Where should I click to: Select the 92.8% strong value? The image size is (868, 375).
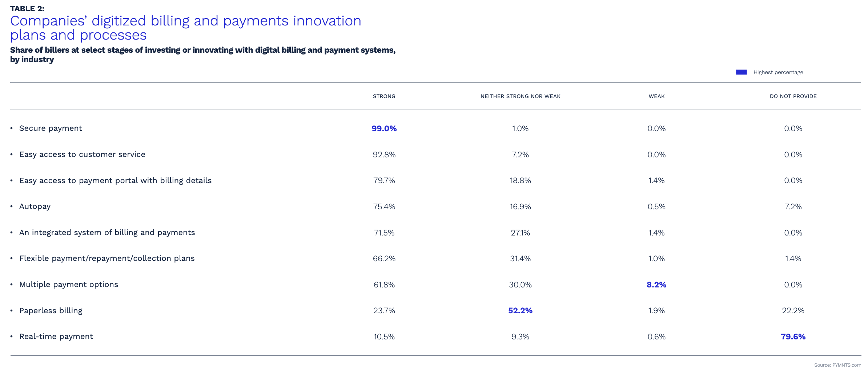click(384, 155)
